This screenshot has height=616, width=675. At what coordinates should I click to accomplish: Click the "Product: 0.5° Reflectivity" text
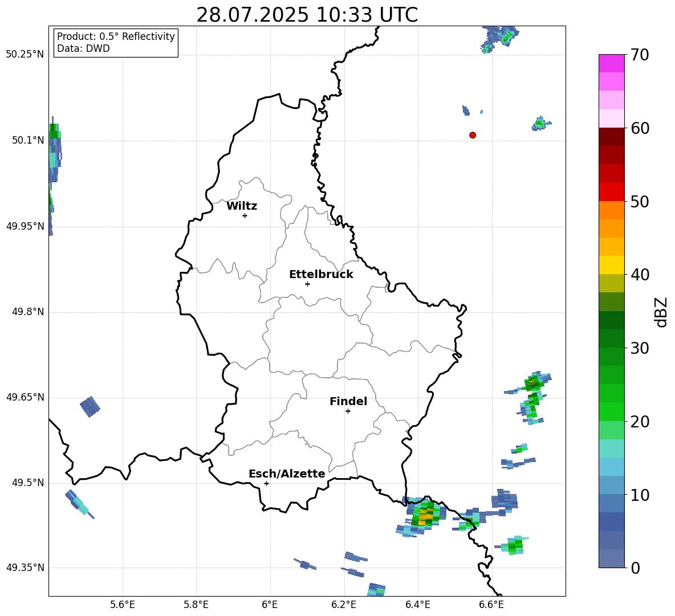[116, 36]
